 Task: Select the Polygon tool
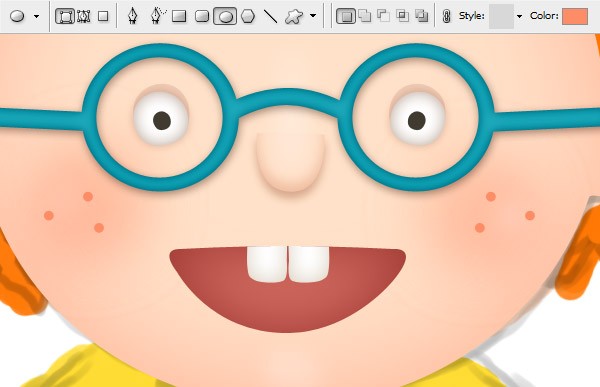pos(248,16)
